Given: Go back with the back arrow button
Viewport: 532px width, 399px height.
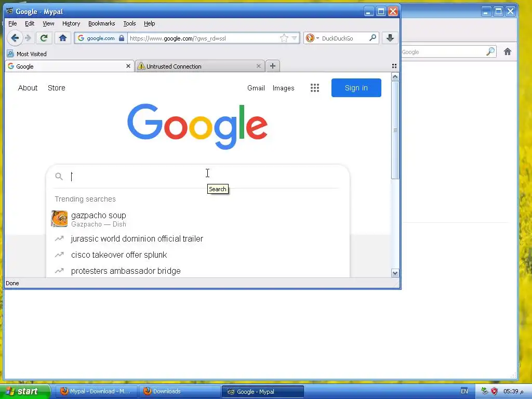Looking at the screenshot, I should click(x=15, y=38).
